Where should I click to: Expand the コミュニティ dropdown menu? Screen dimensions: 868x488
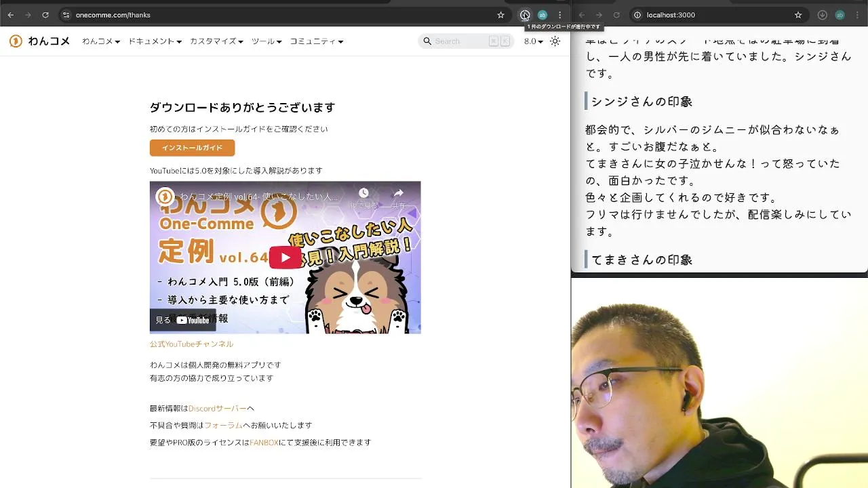317,41
